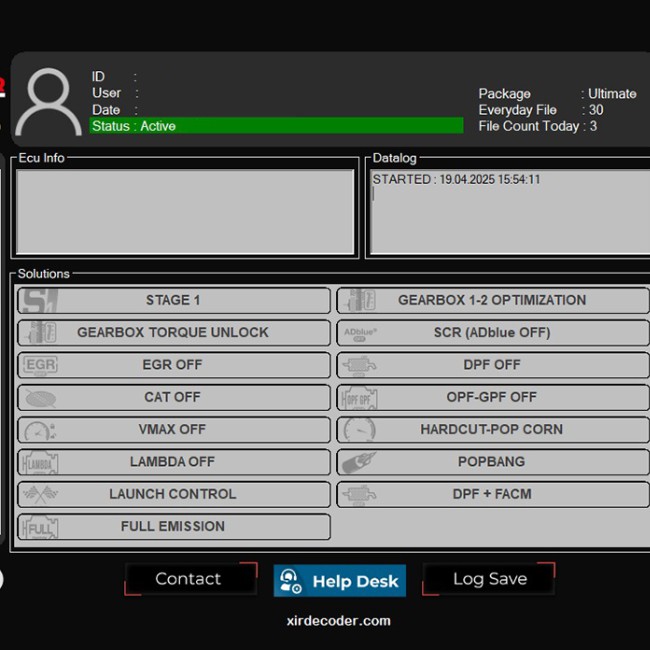650x650 pixels.
Task: Select the LAUNCH CONTROL button
Action: click(x=174, y=494)
